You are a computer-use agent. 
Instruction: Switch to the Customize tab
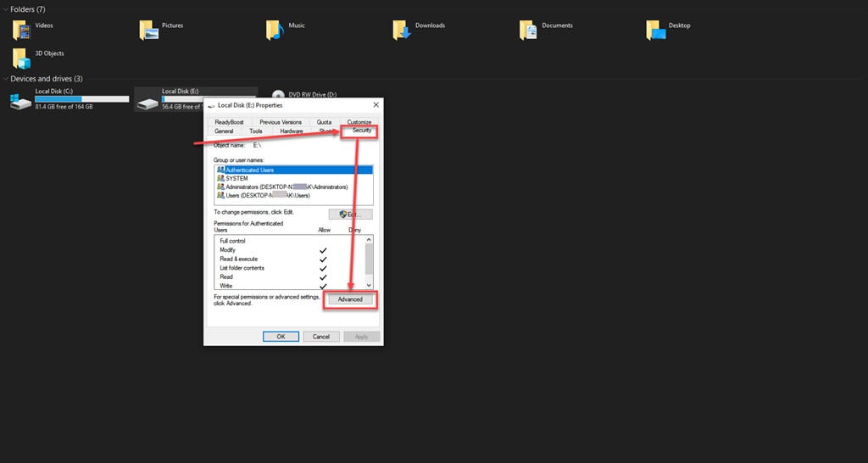[x=359, y=122]
